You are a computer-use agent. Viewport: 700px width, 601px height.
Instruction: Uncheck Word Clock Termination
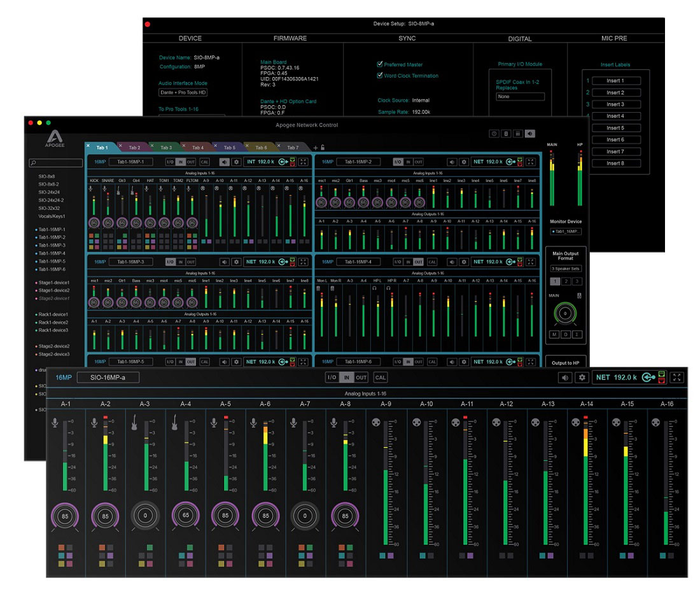click(x=380, y=76)
